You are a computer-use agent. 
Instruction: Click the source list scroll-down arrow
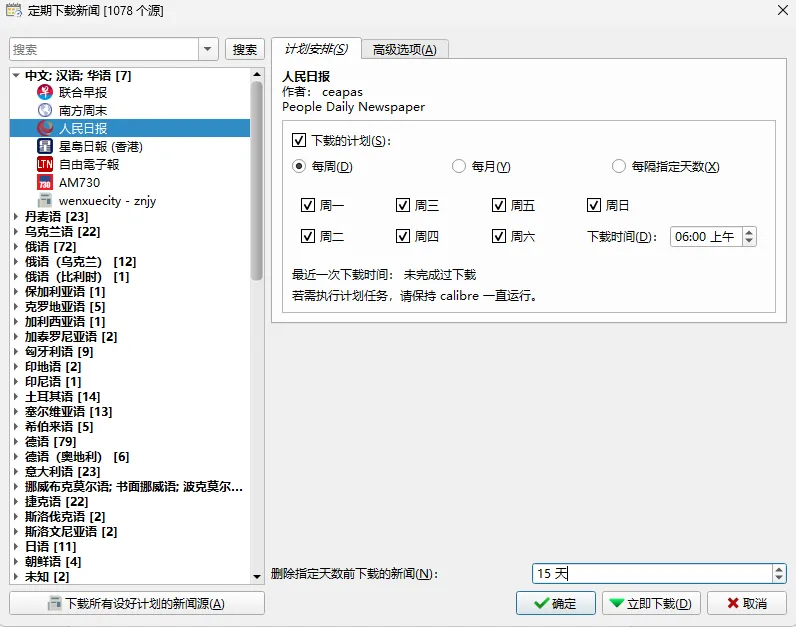click(257, 577)
